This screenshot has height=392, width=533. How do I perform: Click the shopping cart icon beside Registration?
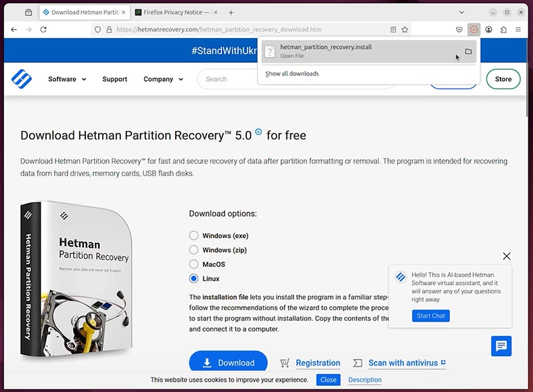click(285, 363)
